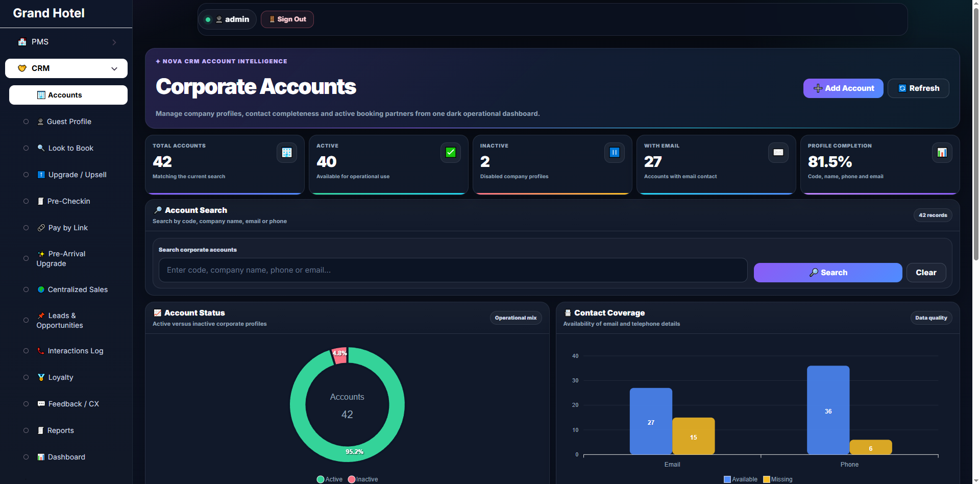Image resolution: width=980 pixels, height=484 pixels.
Task: Click the Pay by Link chain icon
Action: [x=41, y=228]
